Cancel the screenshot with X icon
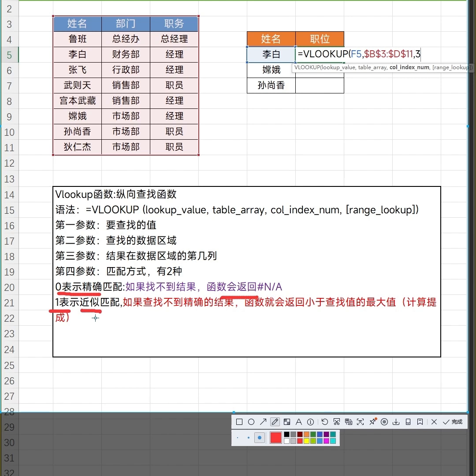 pos(434,422)
